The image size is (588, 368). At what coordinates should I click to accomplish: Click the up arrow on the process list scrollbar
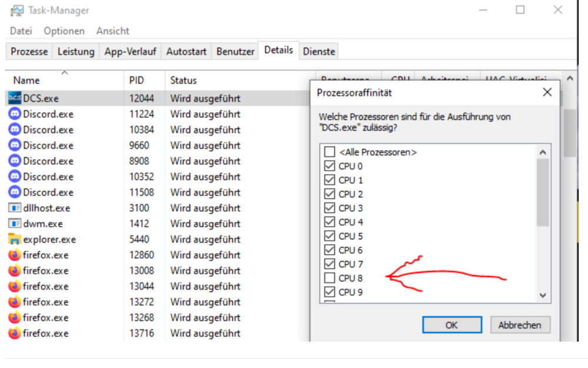[569, 77]
